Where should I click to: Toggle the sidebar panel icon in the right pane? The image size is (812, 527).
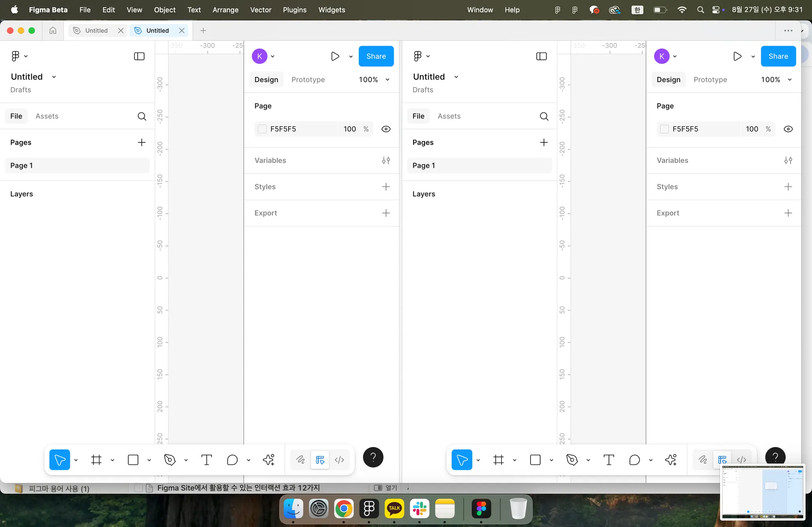click(x=541, y=56)
